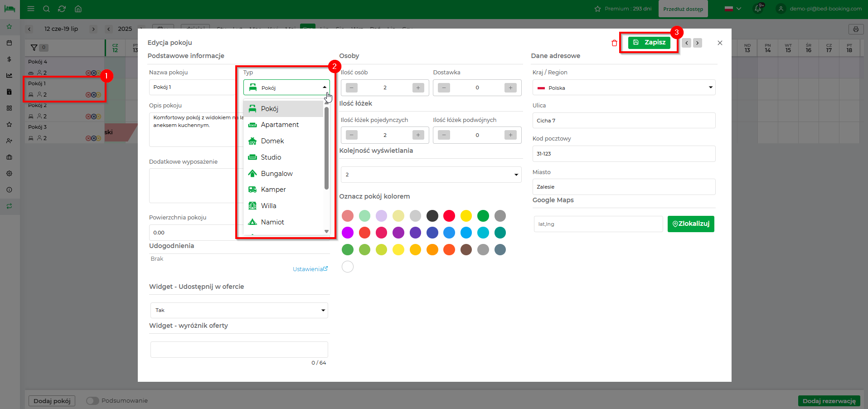Go to previous date range arrow
Image resolution: width=868 pixels, height=409 pixels.
coord(29,29)
